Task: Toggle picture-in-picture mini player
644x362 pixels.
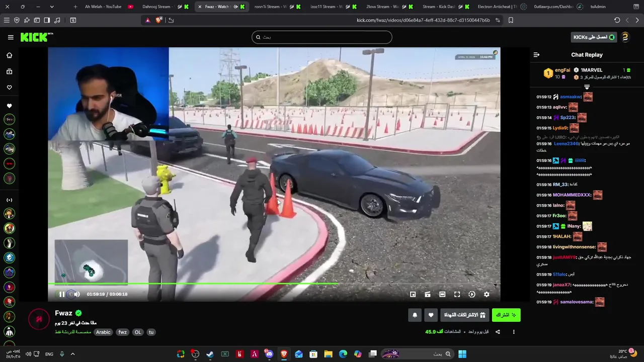Action: pos(413,294)
